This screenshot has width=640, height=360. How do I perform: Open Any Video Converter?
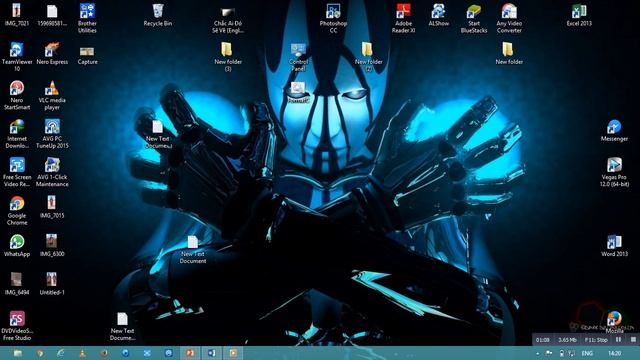coord(509,18)
